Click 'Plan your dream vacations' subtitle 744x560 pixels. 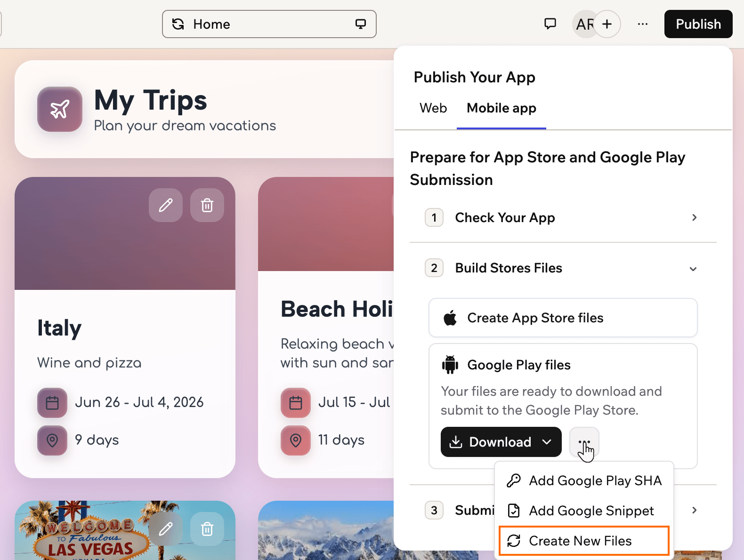click(x=185, y=126)
